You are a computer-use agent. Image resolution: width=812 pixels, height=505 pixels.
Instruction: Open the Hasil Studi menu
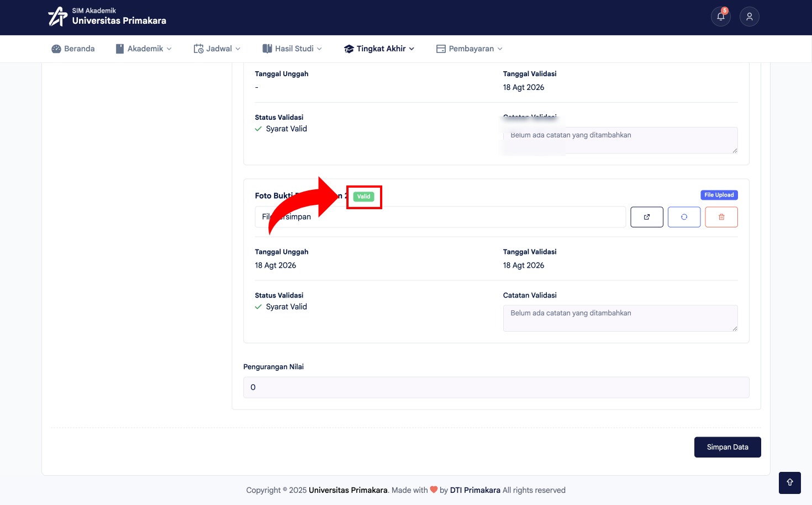tap(292, 49)
